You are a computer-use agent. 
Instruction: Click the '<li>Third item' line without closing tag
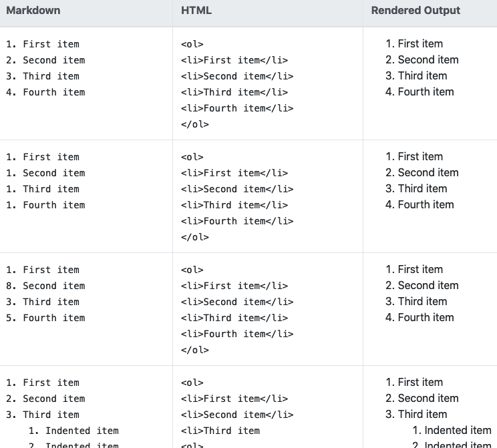pos(220,431)
